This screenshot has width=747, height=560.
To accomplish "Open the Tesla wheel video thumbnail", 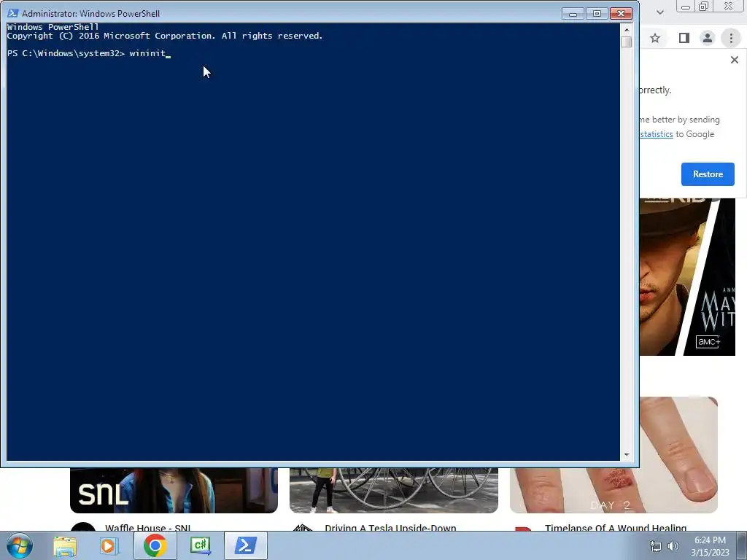I will (393, 490).
